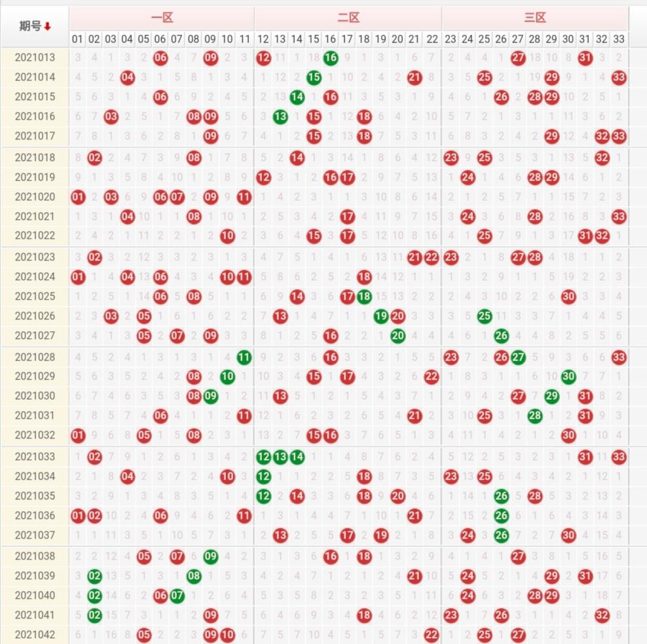Click red ball 10 in row 2021022
This screenshot has width=647, height=644.
tap(227, 236)
